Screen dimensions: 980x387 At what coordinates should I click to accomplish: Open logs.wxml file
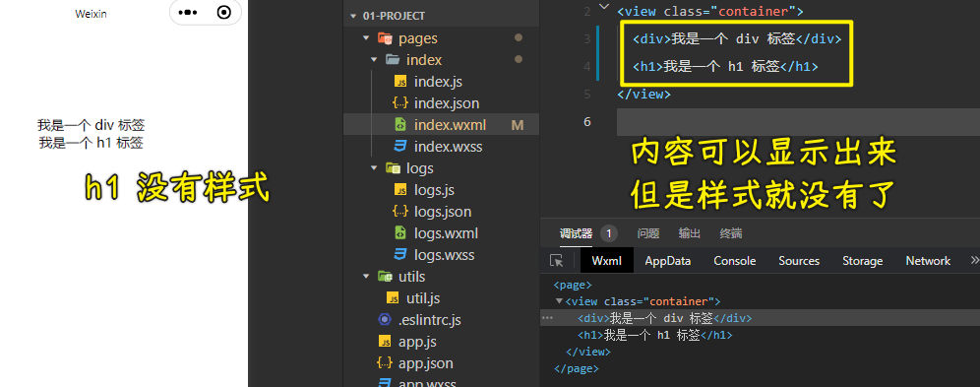pos(446,233)
